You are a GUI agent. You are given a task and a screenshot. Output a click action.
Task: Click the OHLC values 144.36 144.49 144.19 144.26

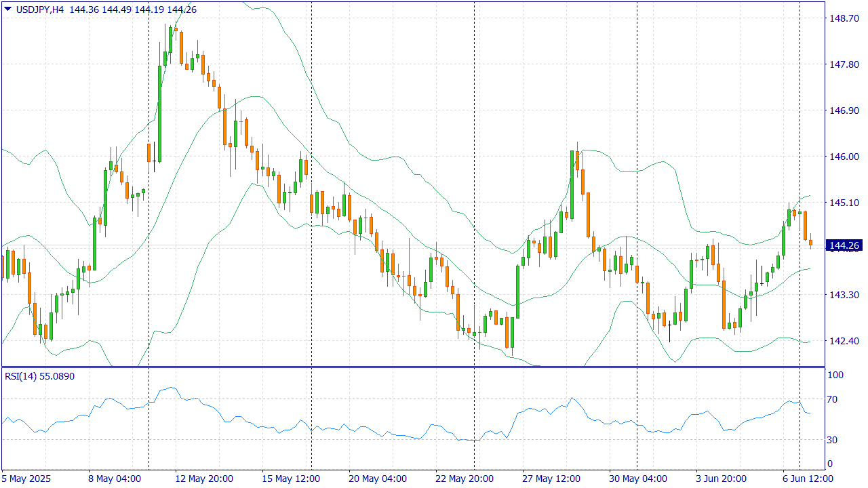point(133,9)
